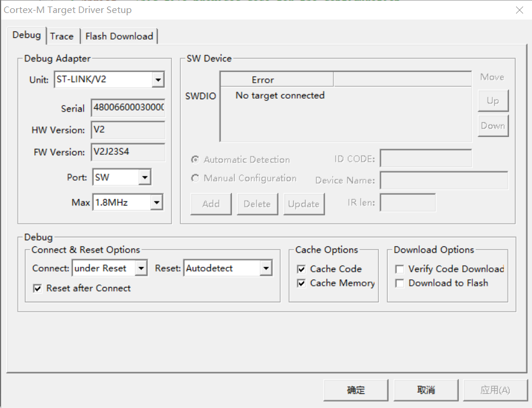Screen dimensions: 532x408
Task: Open the Max 1.8MHz clock dropdown
Action: (157, 203)
